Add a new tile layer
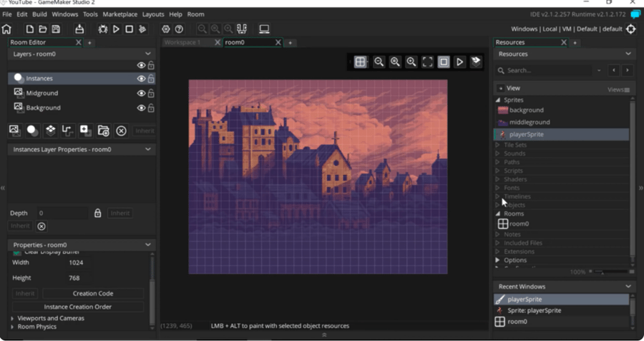 point(50,130)
